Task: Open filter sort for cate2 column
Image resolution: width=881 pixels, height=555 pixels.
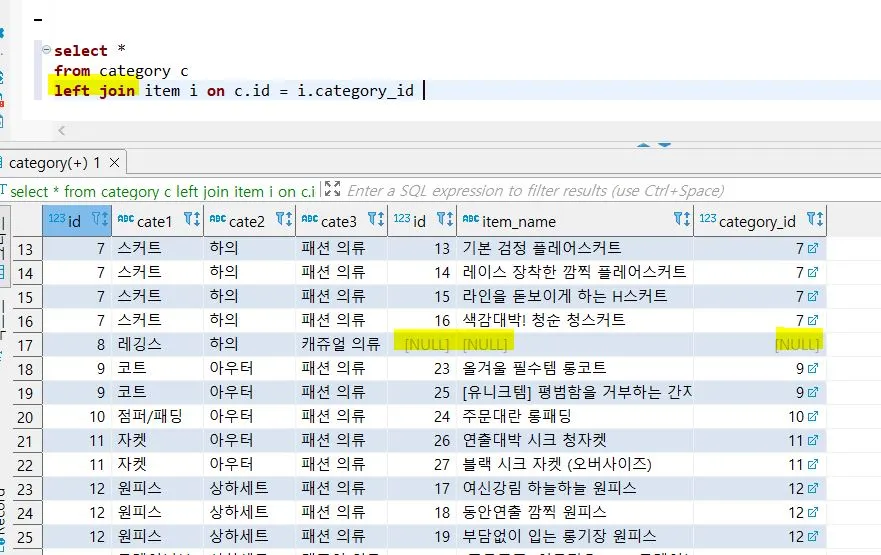Action: pyautogui.click(x=284, y=219)
